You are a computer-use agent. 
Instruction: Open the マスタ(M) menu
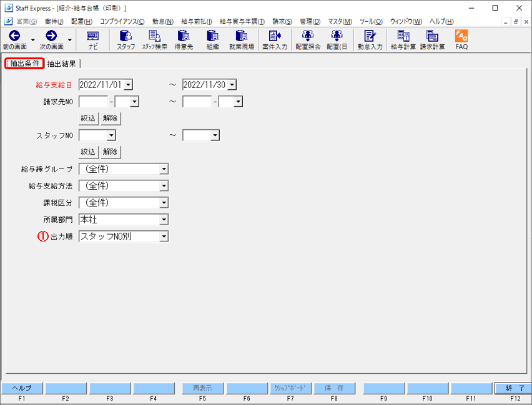click(x=340, y=21)
